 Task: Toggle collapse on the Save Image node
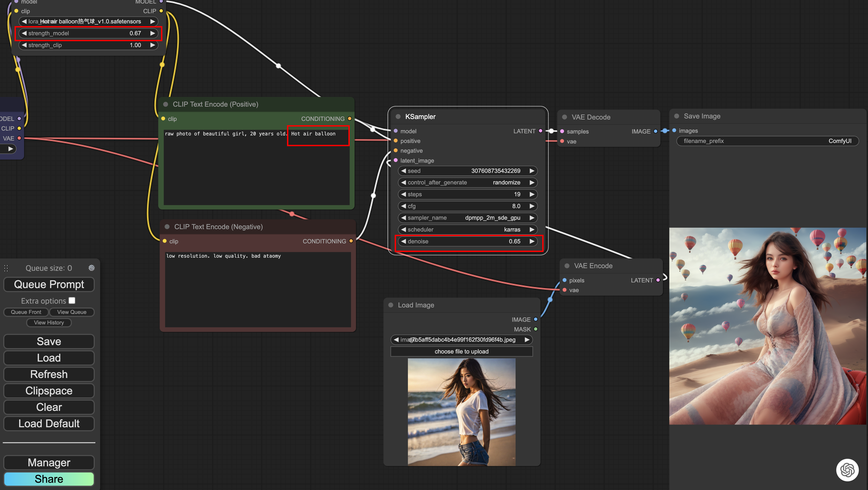pos(677,116)
